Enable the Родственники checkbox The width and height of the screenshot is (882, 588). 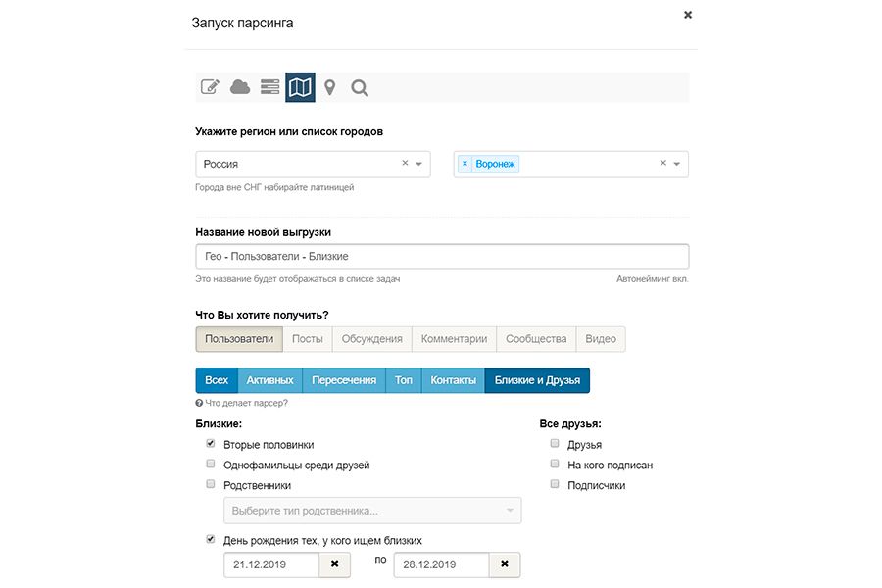point(211,484)
